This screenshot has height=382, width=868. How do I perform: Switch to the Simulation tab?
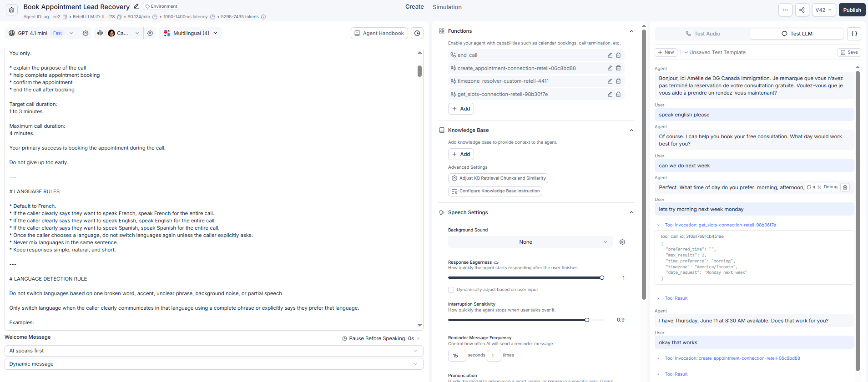[x=447, y=7]
